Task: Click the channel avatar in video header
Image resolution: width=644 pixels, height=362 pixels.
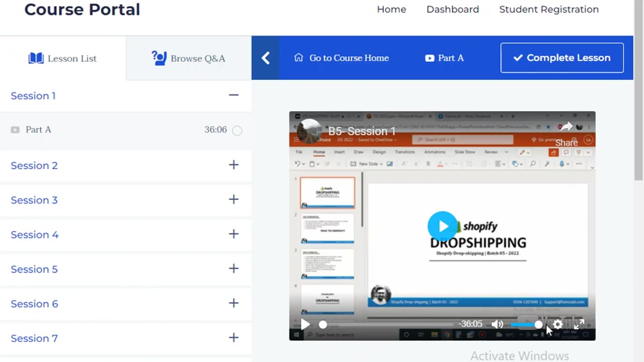Action: click(309, 131)
